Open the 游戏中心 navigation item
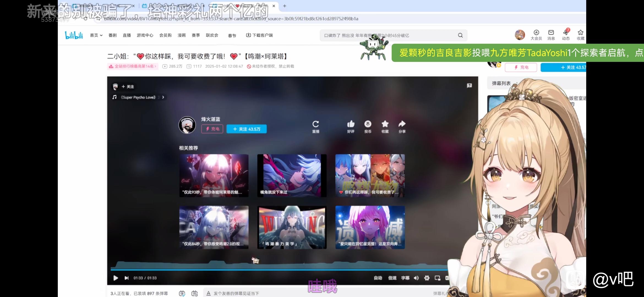Screen dimensions: 644x297 (x=145, y=35)
